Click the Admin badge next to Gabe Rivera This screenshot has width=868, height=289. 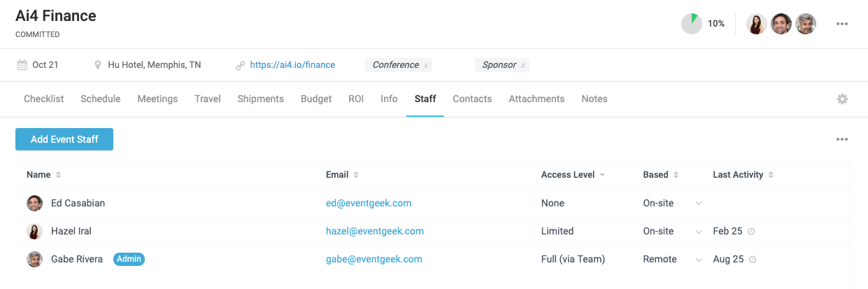coord(129,259)
